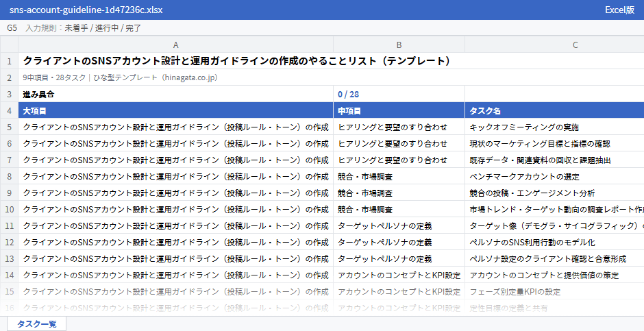Select column B header
Image resolution: width=644 pixels, height=331 pixels.
(x=399, y=45)
